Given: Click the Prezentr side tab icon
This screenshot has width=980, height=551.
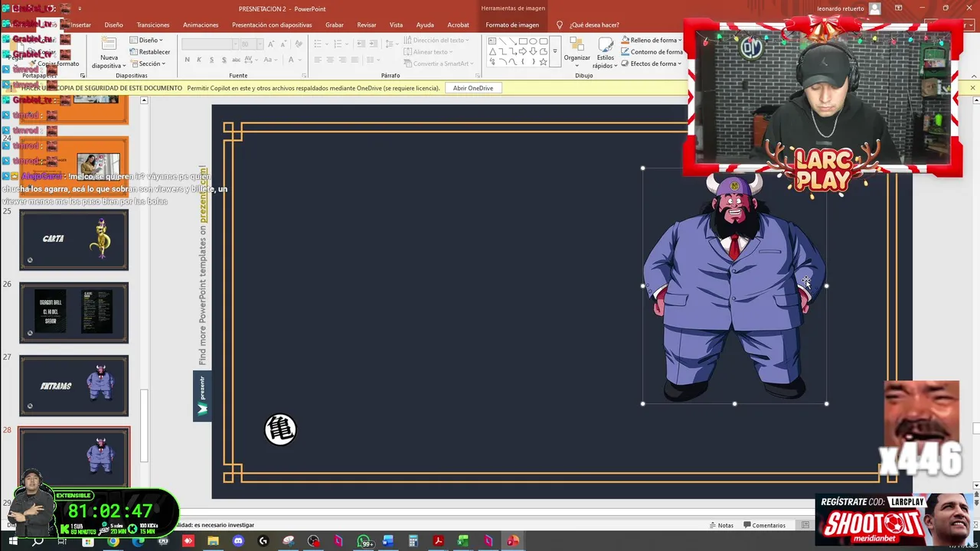Looking at the screenshot, I should click(202, 396).
